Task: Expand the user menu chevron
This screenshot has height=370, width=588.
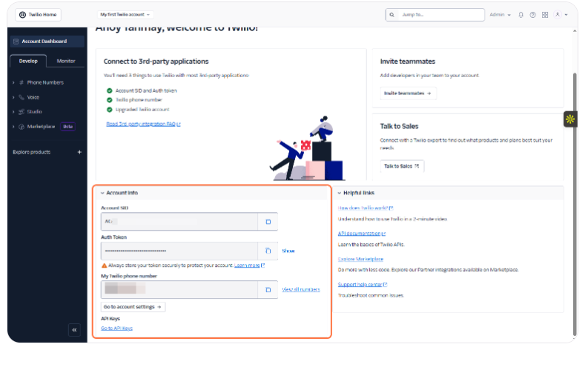Action: click(566, 15)
